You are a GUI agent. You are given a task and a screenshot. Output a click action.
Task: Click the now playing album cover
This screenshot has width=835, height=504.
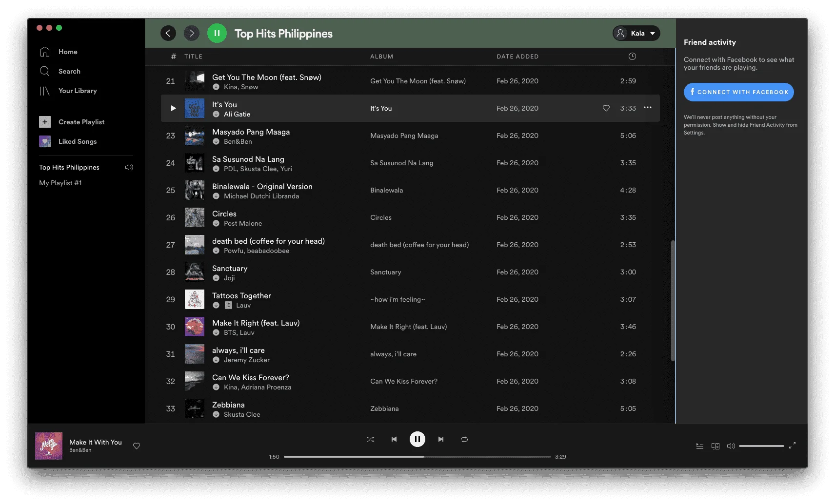(x=49, y=446)
